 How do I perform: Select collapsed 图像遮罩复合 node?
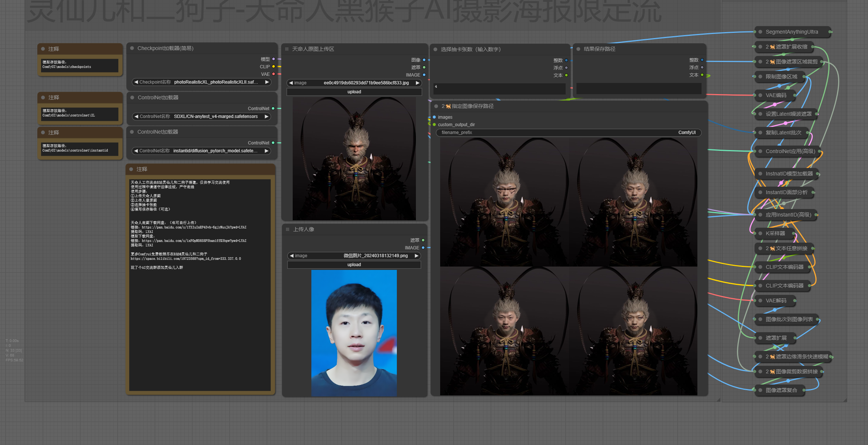click(780, 390)
